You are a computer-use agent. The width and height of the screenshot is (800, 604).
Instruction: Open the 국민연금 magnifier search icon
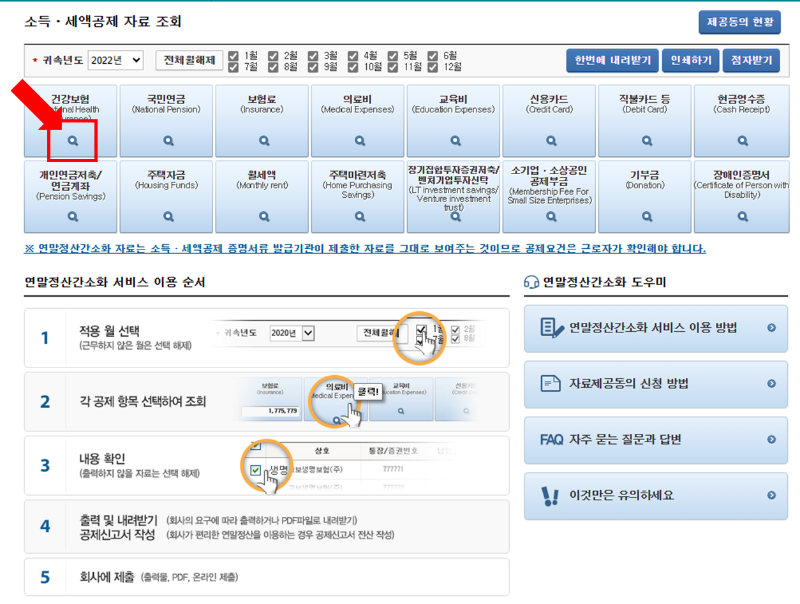coord(168,141)
